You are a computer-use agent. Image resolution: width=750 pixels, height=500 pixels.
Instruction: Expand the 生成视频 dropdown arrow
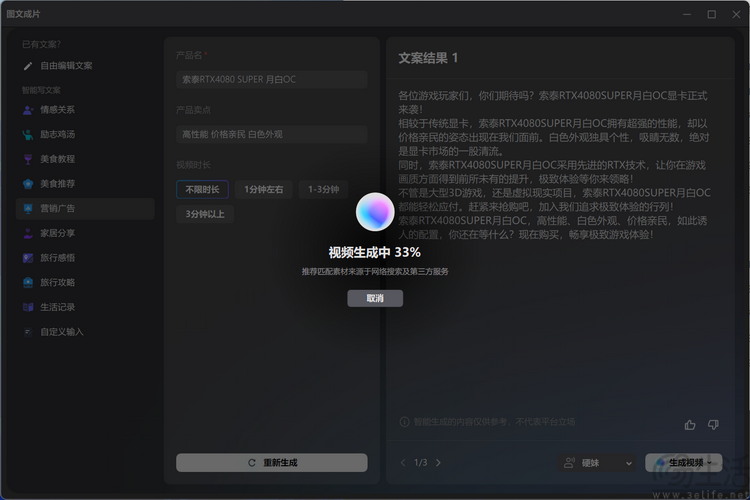point(710,463)
